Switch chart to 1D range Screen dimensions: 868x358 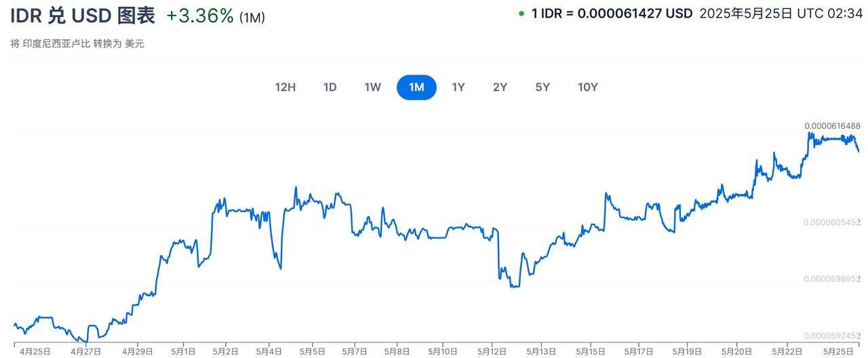tap(330, 87)
